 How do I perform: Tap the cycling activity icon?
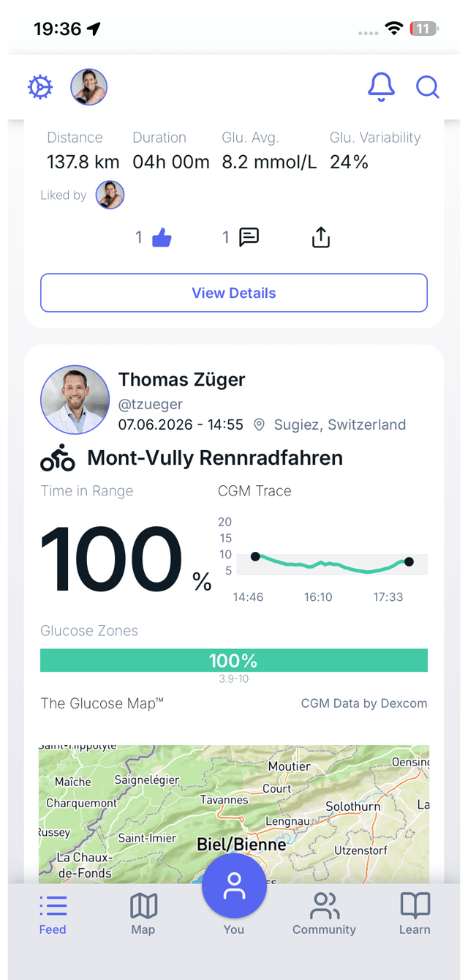pyautogui.click(x=58, y=458)
